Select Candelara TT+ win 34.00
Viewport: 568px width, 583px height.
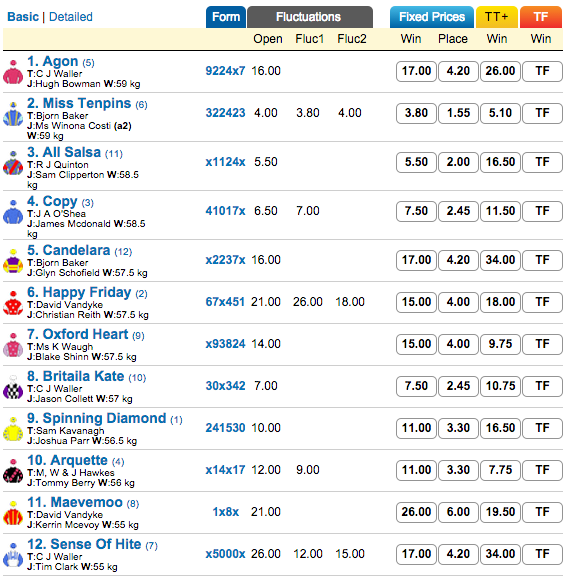coord(500,260)
